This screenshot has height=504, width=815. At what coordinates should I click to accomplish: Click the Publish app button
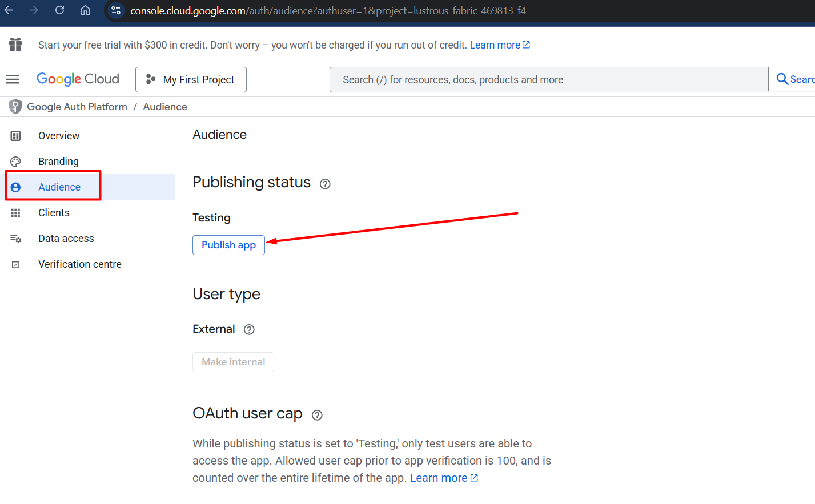click(x=228, y=245)
